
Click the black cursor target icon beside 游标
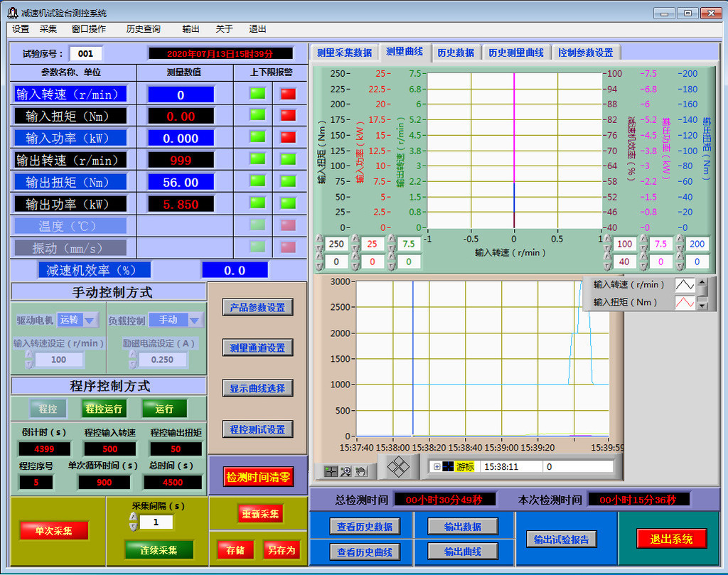click(x=448, y=467)
